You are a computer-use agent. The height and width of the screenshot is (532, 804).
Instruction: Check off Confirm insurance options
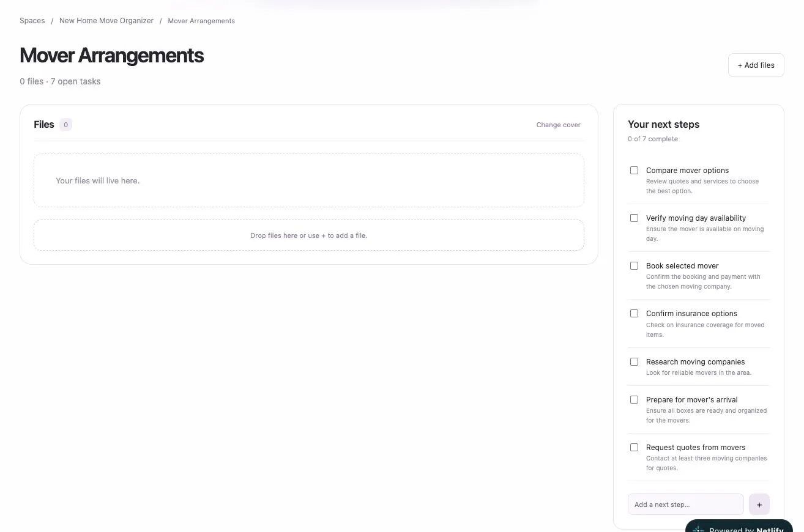point(634,314)
